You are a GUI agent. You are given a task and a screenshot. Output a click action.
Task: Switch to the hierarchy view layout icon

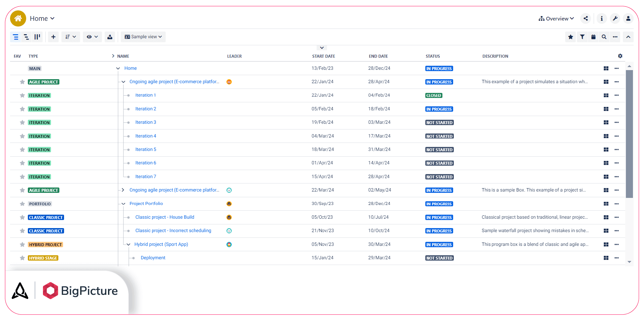tap(26, 37)
